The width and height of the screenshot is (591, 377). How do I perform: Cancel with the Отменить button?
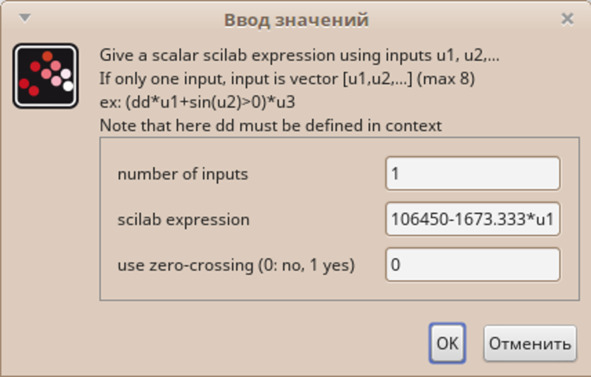[530, 343]
